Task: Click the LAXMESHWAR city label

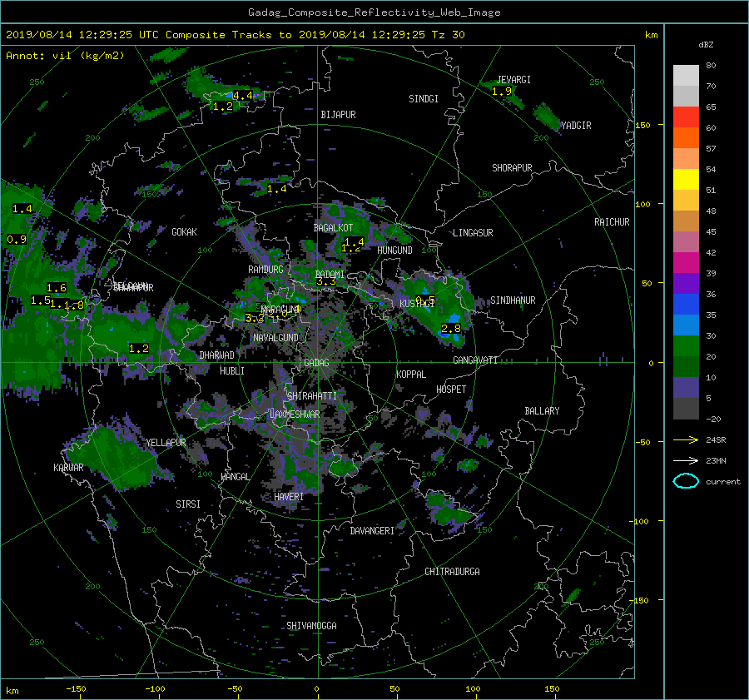Action: (x=295, y=415)
